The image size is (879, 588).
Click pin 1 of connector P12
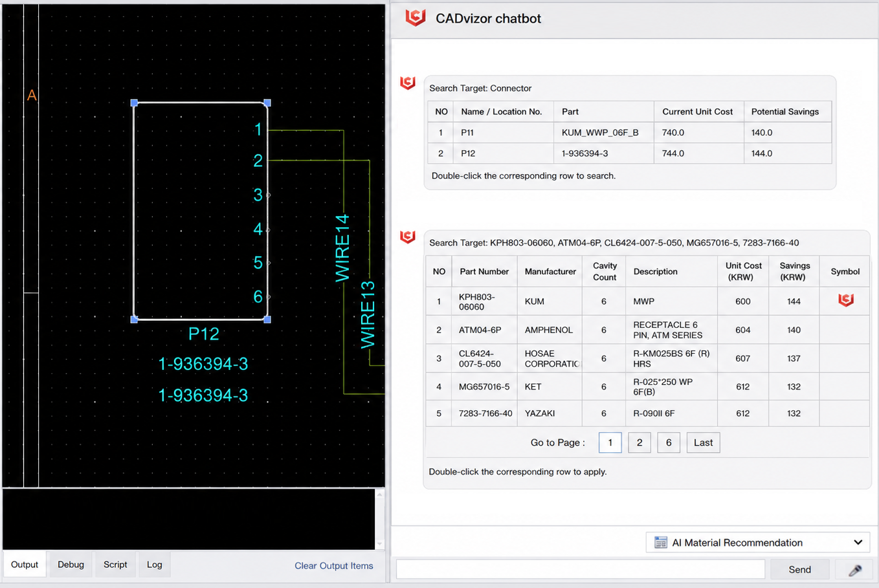pos(258,129)
